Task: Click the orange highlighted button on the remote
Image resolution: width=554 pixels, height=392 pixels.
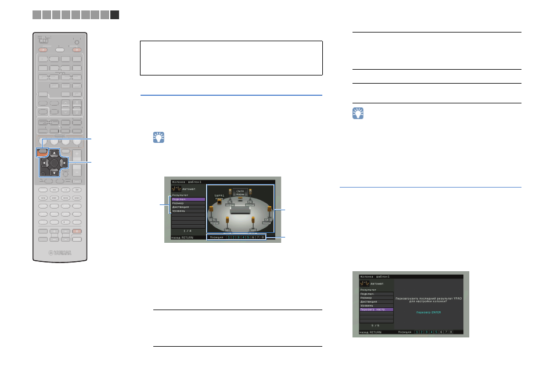Action: coord(42,152)
